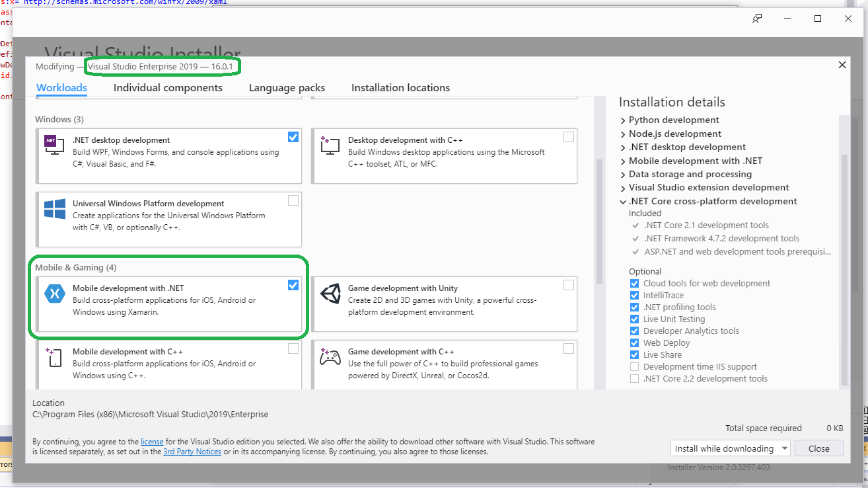Viewport: 868px width, 488px height.
Task: Open the license link
Action: click(152, 442)
